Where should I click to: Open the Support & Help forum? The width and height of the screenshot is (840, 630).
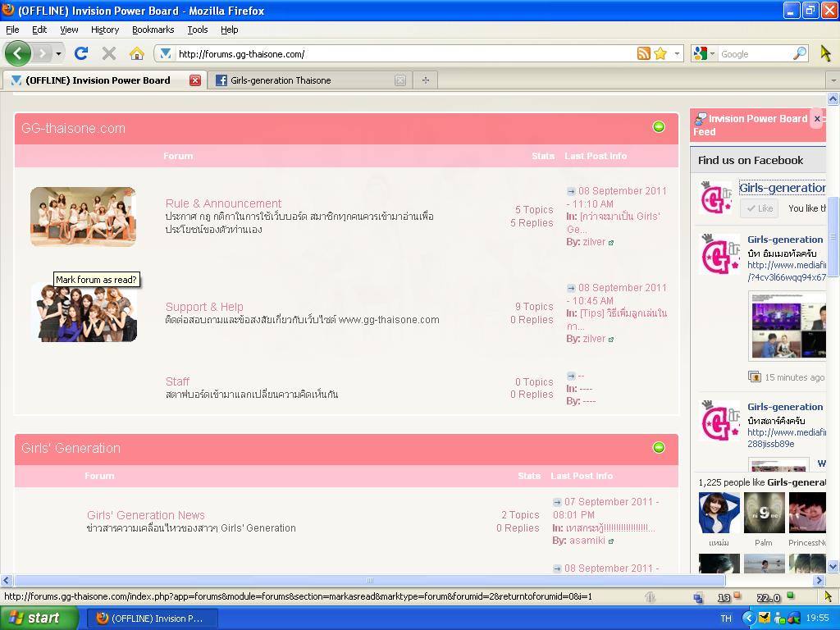(204, 307)
